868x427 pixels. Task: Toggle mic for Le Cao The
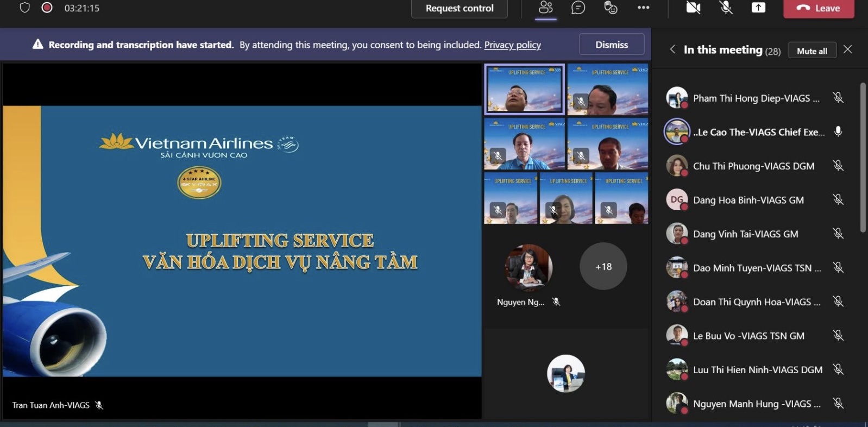click(x=838, y=131)
